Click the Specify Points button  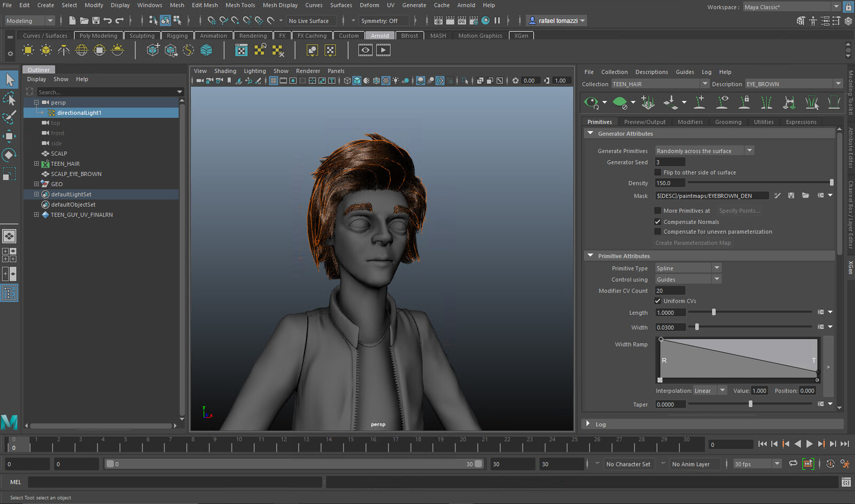click(x=739, y=211)
